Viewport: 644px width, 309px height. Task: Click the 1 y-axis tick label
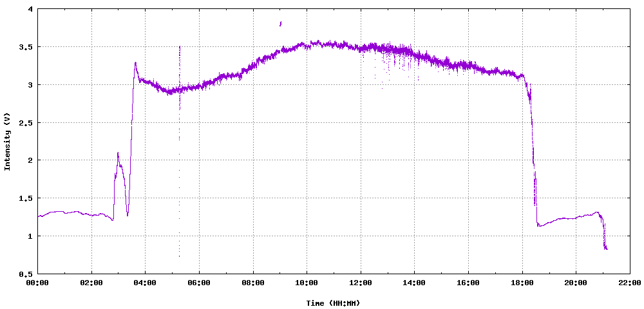point(31,236)
